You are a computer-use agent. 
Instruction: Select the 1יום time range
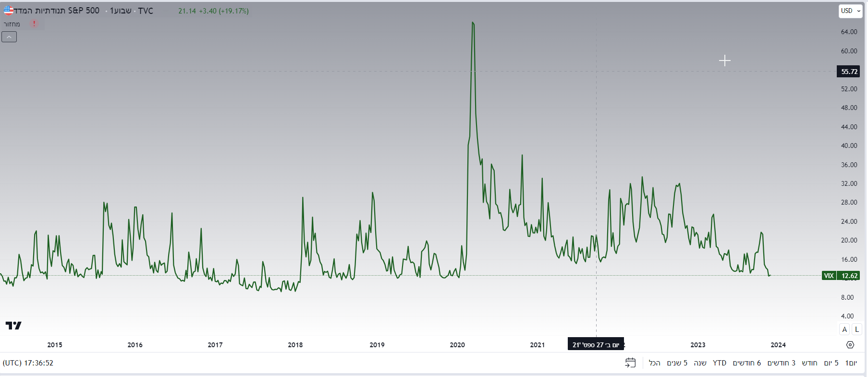[x=851, y=363]
